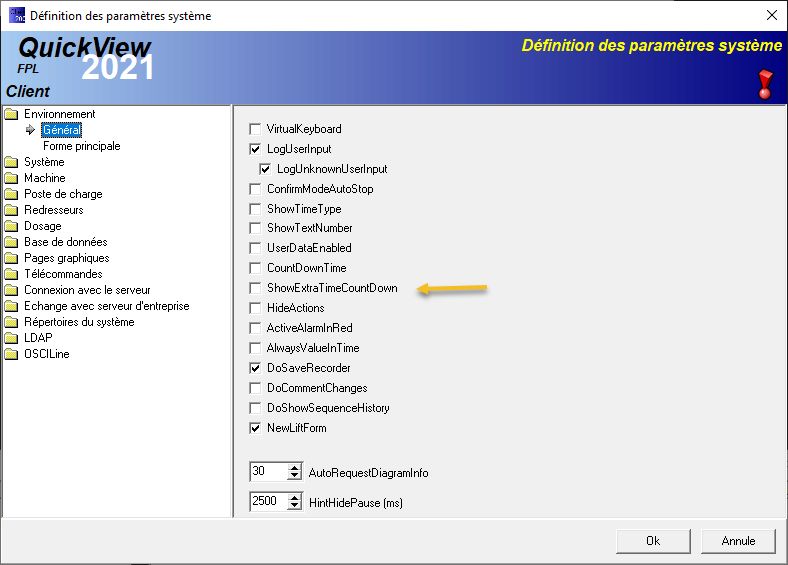Select the Environnement category label
The image size is (788, 565).
[x=60, y=114]
